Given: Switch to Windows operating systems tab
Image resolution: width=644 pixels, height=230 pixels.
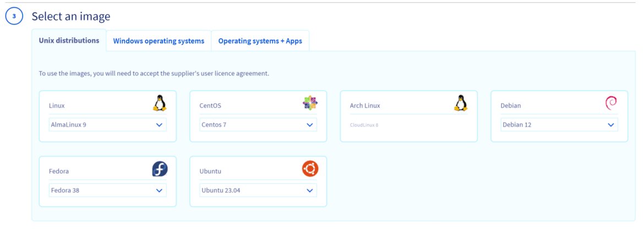Looking at the screenshot, I should [159, 41].
